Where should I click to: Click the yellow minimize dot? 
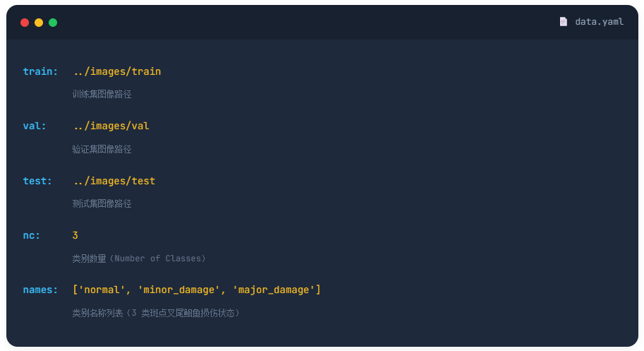pyautogui.click(x=39, y=23)
